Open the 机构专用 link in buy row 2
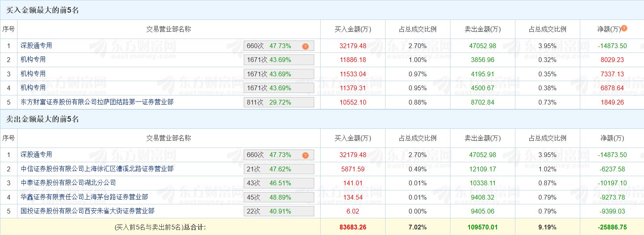This screenshot has height=235, width=644. click(33, 60)
